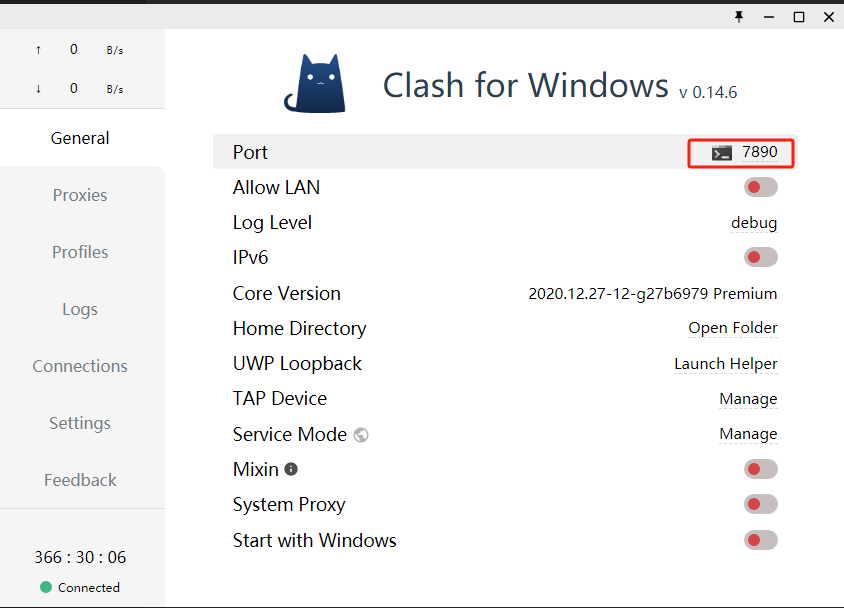
Task: Click the upload speed 0 B/s value
Action: coord(96,50)
